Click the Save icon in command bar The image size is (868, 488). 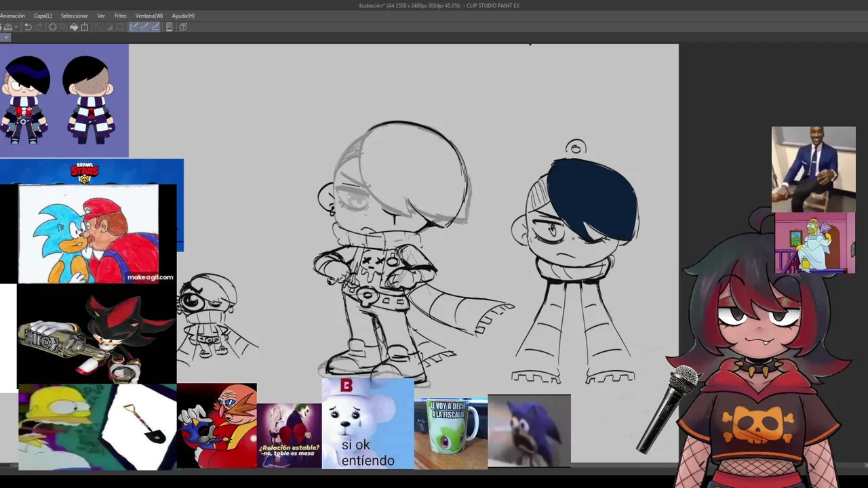pos(7,27)
